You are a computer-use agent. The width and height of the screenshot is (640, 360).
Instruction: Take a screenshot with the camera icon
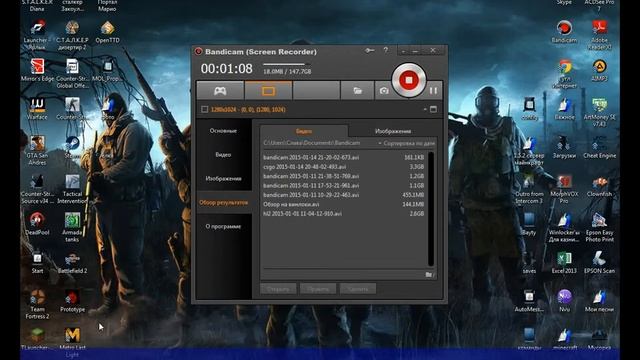point(384,91)
